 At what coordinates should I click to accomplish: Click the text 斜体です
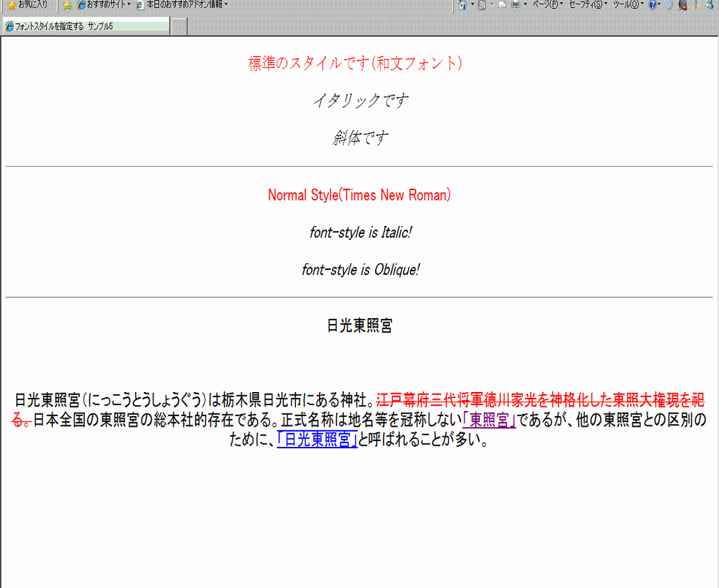click(360, 137)
